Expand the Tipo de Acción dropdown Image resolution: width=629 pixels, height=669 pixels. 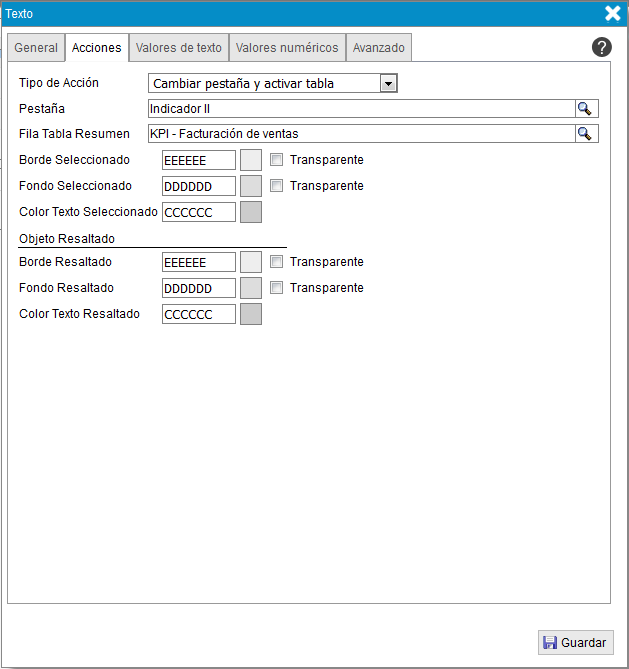pos(389,84)
